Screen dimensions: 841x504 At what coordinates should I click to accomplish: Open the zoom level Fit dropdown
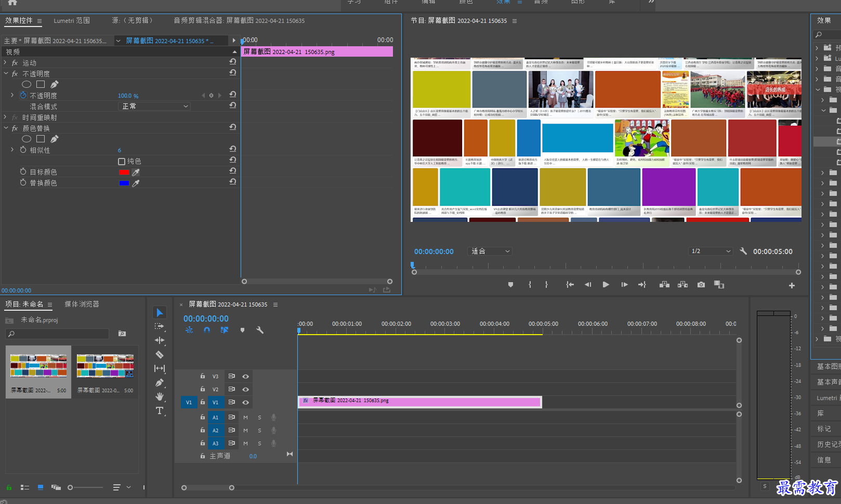(490, 251)
